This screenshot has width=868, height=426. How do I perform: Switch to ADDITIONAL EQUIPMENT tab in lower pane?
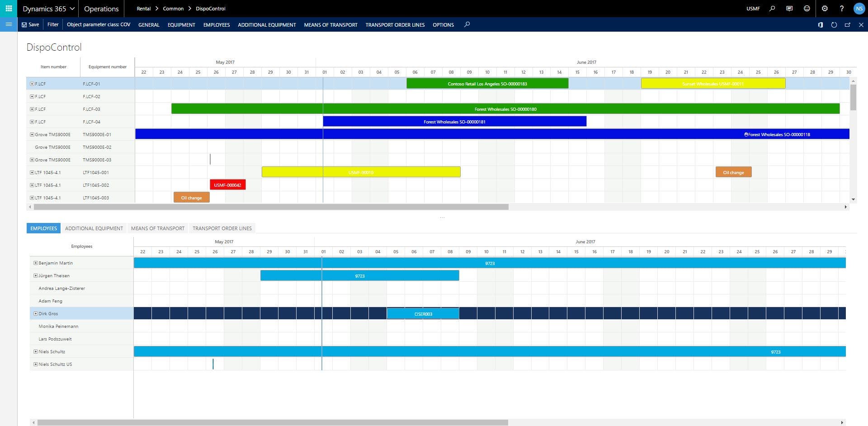tap(94, 228)
